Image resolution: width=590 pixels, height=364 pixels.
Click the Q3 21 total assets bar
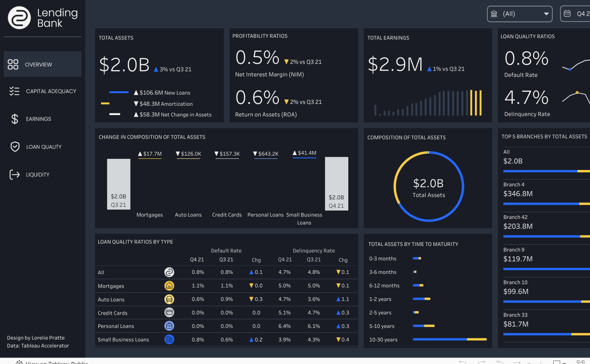tap(119, 184)
